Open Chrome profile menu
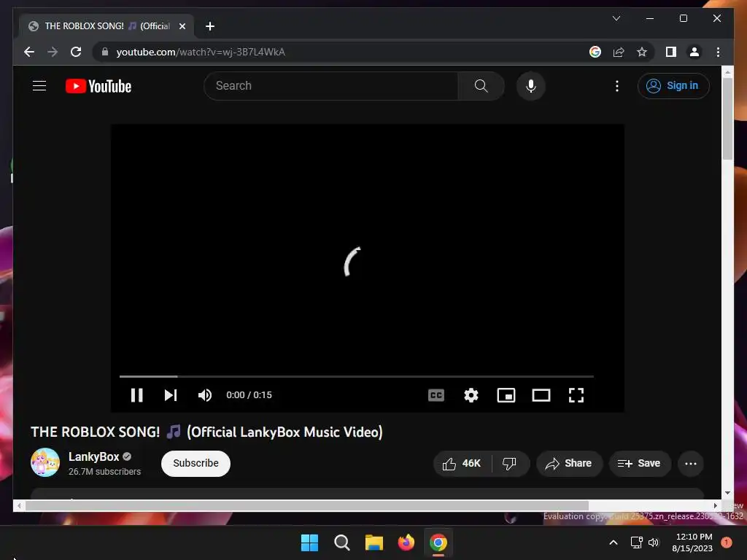Viewport: 747px width, 560px height. point(694,52)
